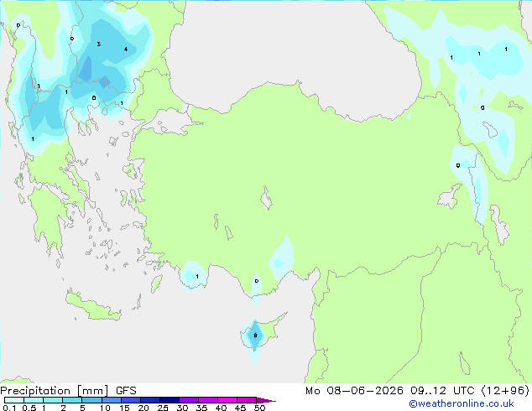Click the '8' rainfall value over Cyprus
This screenshot has height=411, width=532.
coord(255,336)
